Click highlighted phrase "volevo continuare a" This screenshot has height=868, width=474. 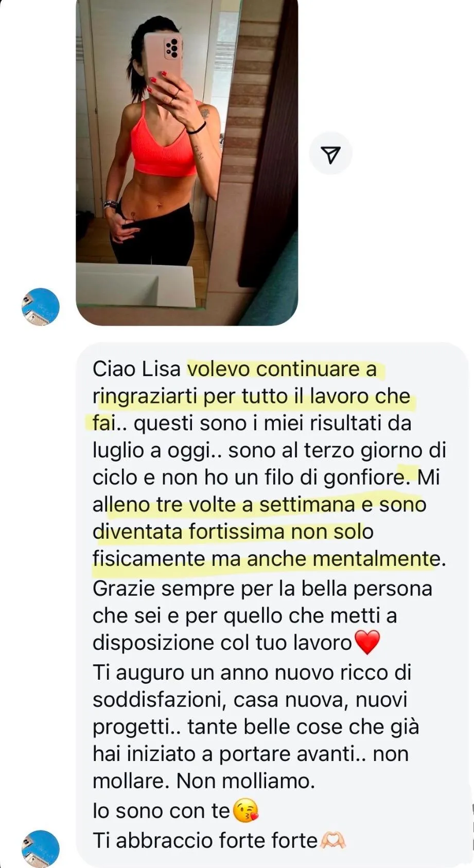(x=282, y=369)
